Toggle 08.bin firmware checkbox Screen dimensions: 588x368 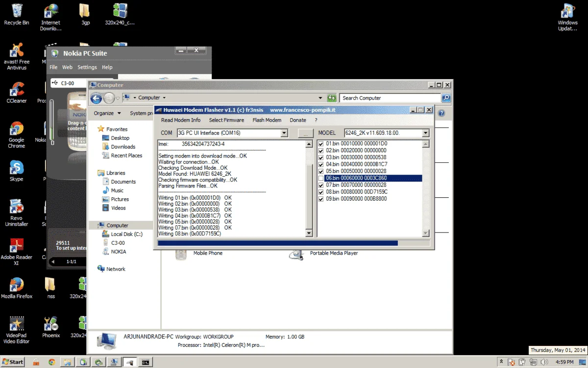(321, 192)
